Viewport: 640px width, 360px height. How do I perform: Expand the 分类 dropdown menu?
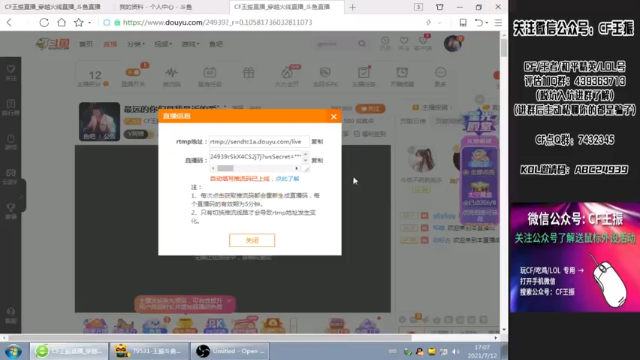[136, 44]
